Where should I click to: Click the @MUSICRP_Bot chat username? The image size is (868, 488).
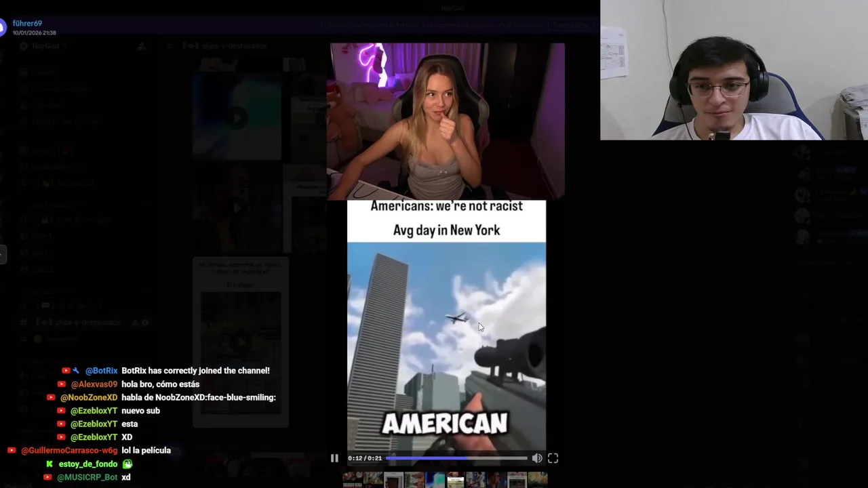(87, 477)
